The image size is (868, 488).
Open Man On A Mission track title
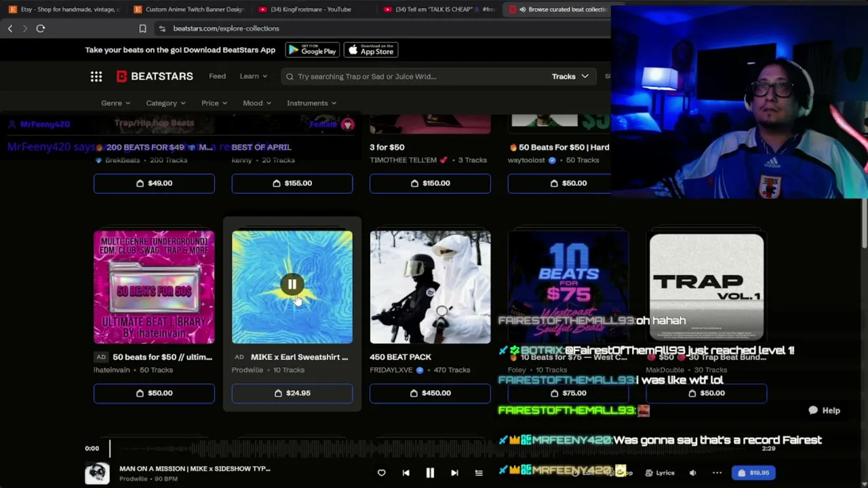coord(195,468)
